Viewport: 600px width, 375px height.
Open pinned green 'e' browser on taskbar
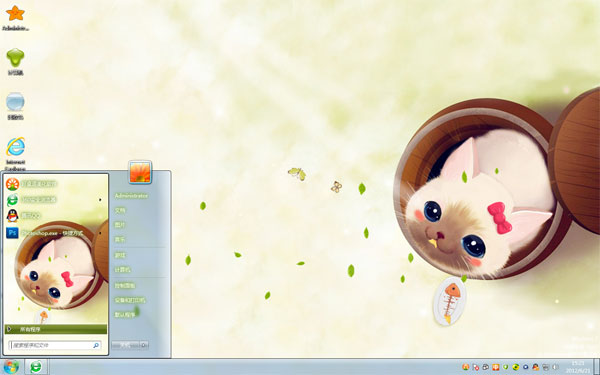36,367
